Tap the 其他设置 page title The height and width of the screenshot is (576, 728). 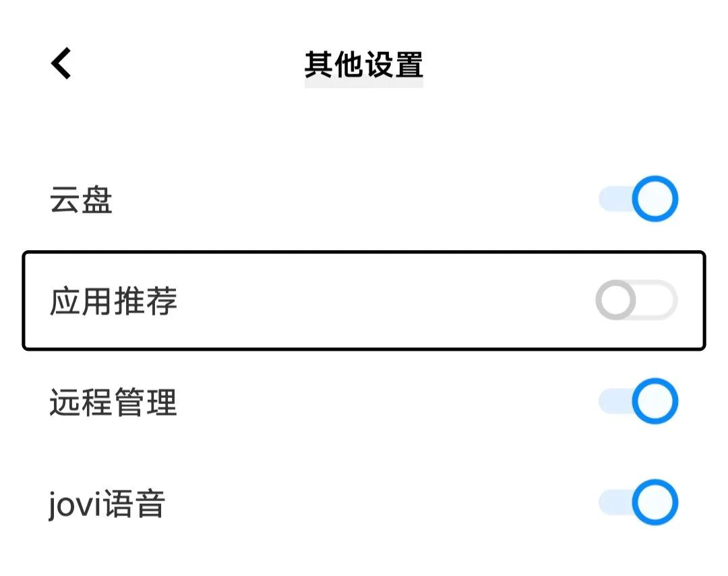[363, 65]
